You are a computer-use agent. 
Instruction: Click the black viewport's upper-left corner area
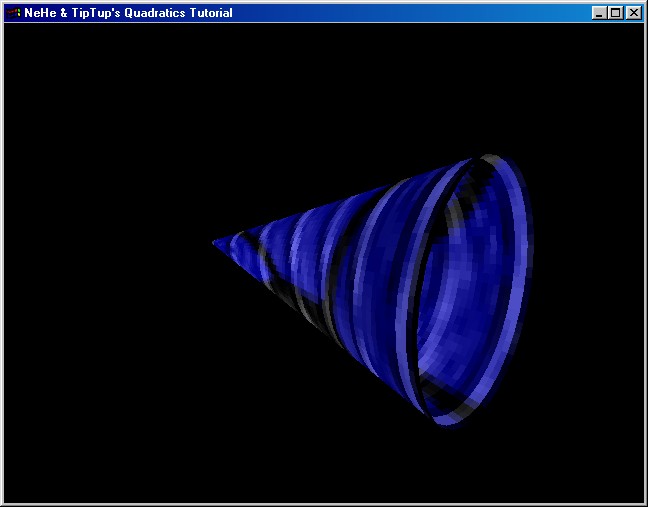(30, 45)
